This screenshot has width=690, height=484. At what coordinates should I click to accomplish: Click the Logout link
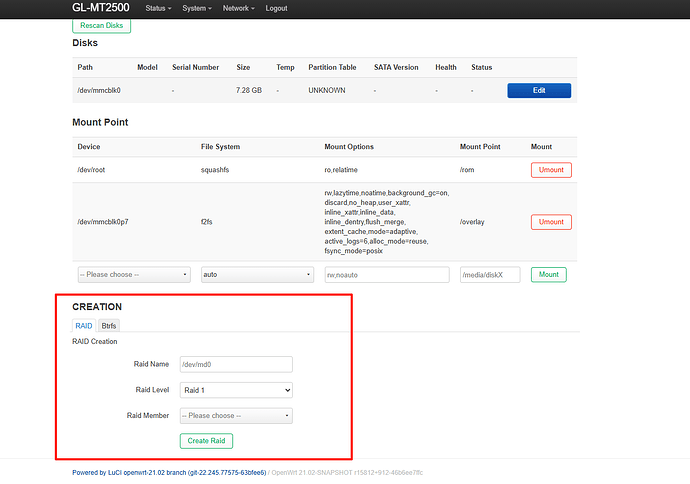[x=276, y=8]
